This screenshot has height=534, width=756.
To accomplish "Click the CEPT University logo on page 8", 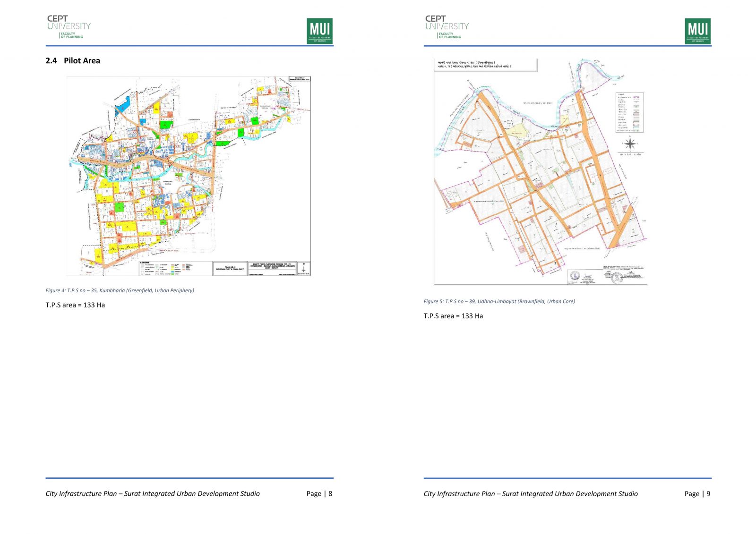I will click(69, 27).
